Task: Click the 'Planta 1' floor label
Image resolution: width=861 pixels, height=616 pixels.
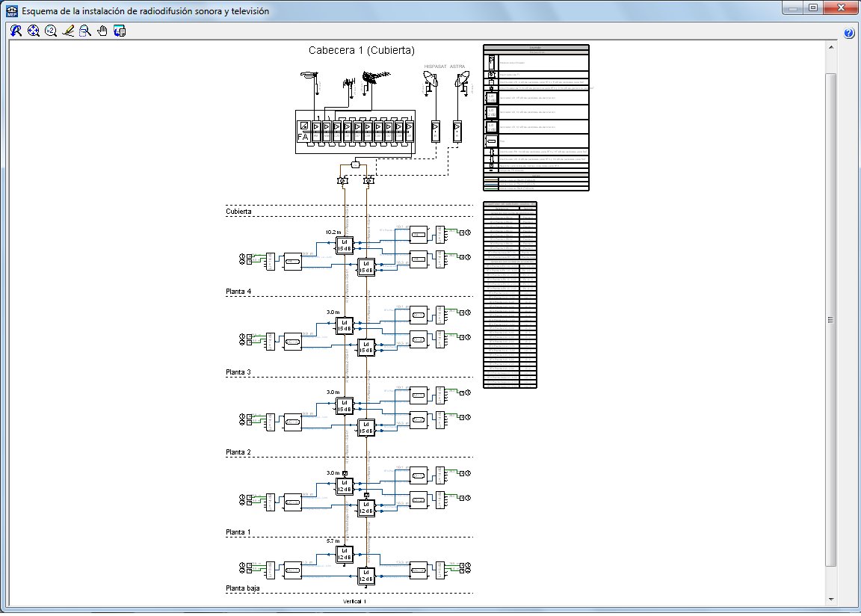Action: [x=238, y=532]
